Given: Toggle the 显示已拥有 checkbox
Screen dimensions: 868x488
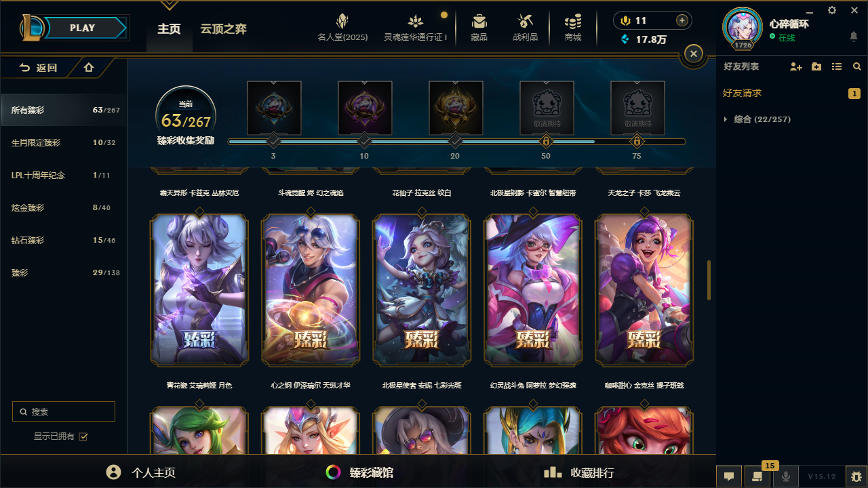Looking at the screenshot, I should tap(83, 436).
